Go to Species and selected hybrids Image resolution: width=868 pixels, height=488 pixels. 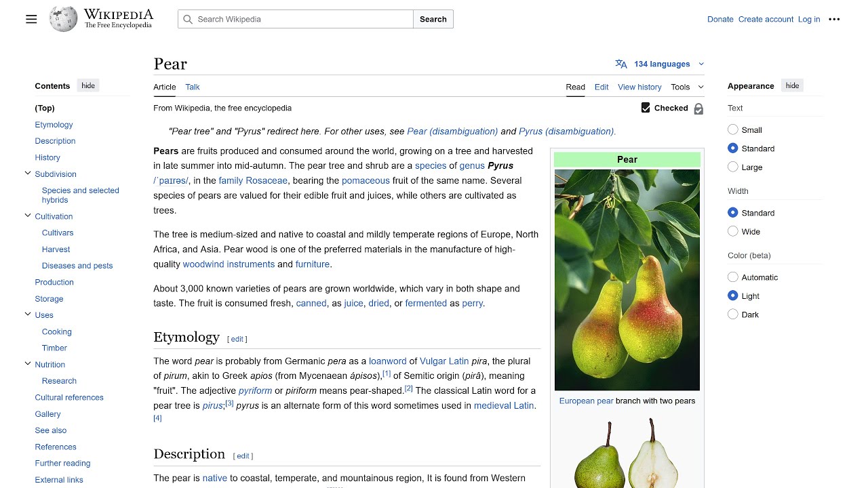point(80,195)
